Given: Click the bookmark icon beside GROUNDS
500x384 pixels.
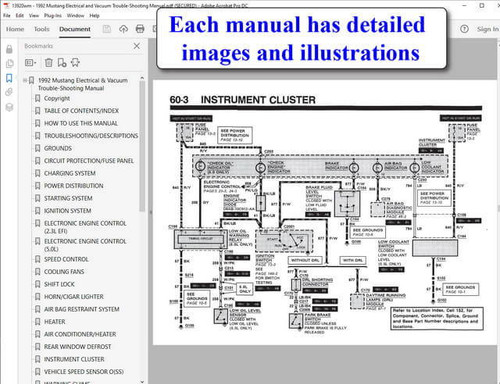Looking at the screenshot, I should pyautogui.click(x=37, y=148).
